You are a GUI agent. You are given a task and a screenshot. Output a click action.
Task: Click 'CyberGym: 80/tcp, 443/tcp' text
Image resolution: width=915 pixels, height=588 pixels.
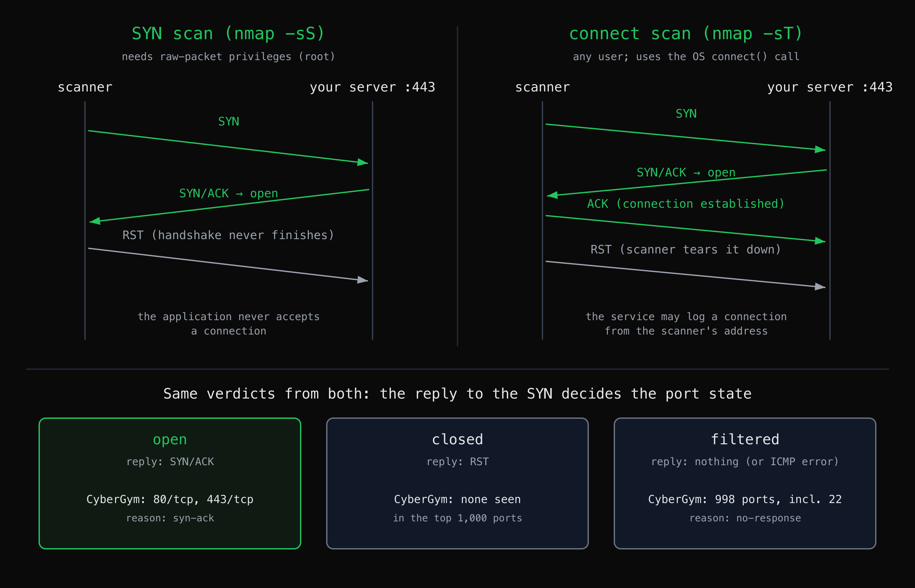point(170,499)
